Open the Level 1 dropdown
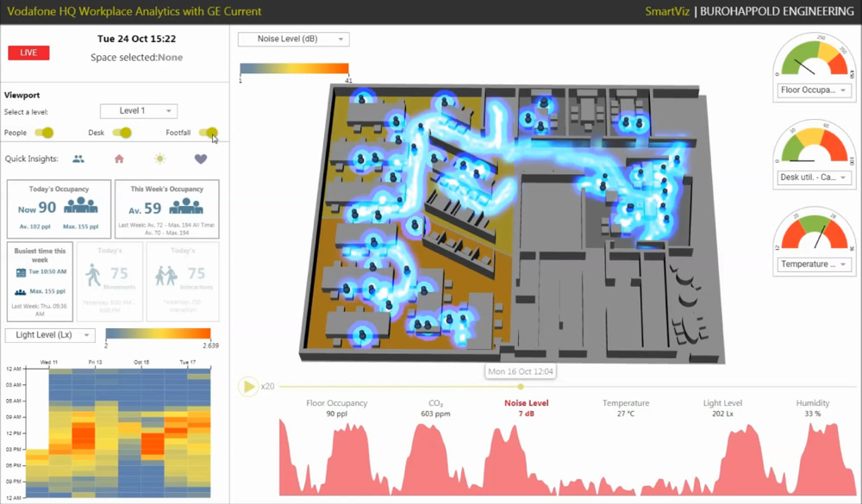Image resolution: width=862 pixels, height=504 pixels. 139,111
